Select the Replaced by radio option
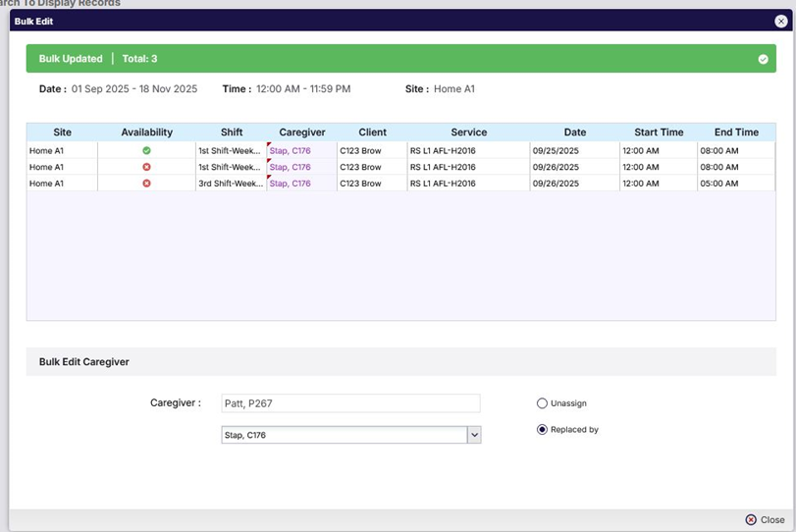 (542, 430)
